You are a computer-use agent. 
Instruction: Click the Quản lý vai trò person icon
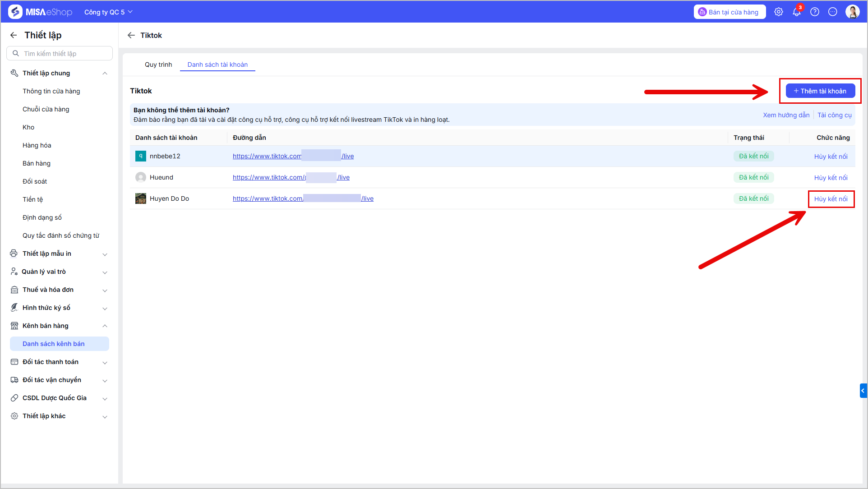click(x=14, y=272)
